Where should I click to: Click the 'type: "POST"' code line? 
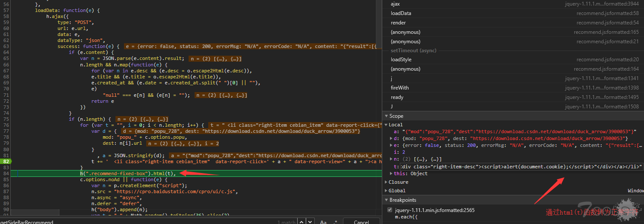coord(76,22)
